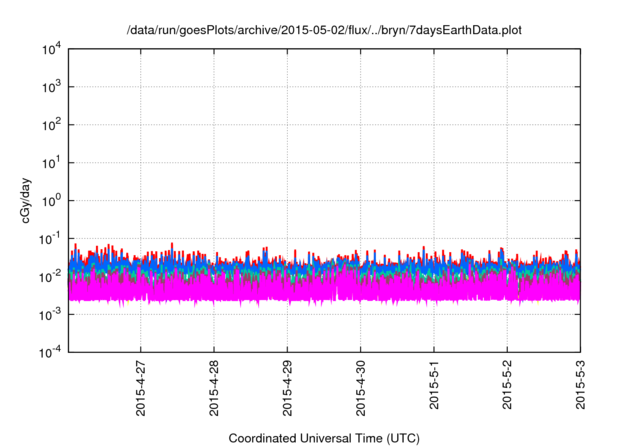The image size is (640, 448).
Task: Click the 2015-5-3 date tick label
Action: pos(580,384)
